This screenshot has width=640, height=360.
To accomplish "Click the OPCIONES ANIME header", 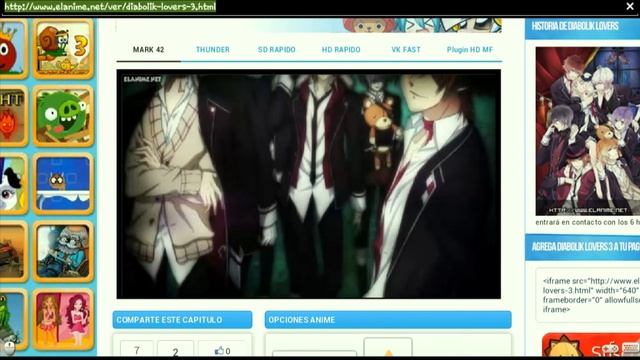I will tap(388, 320).
